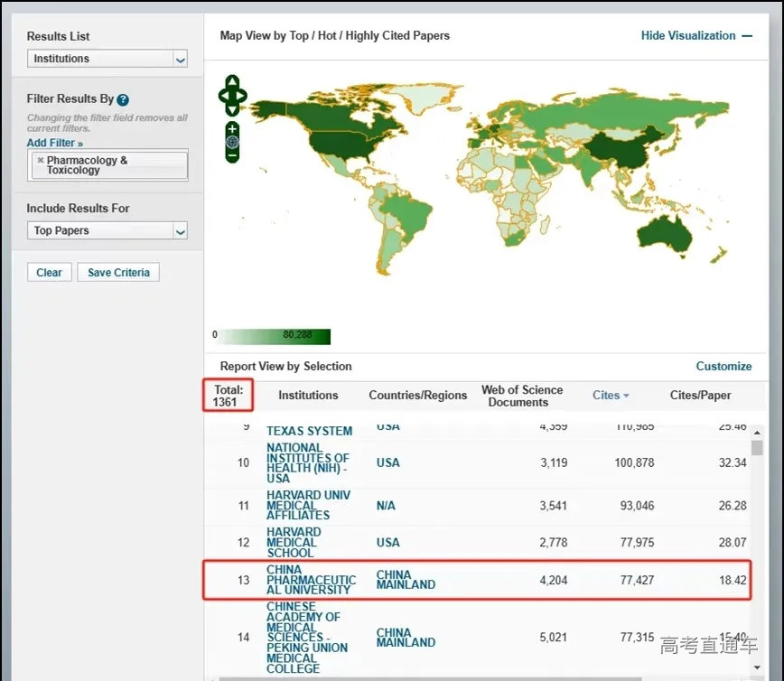Click the map zoom in plus icon
The height and width of the screenshot is (681, 784).
(232, 129)
